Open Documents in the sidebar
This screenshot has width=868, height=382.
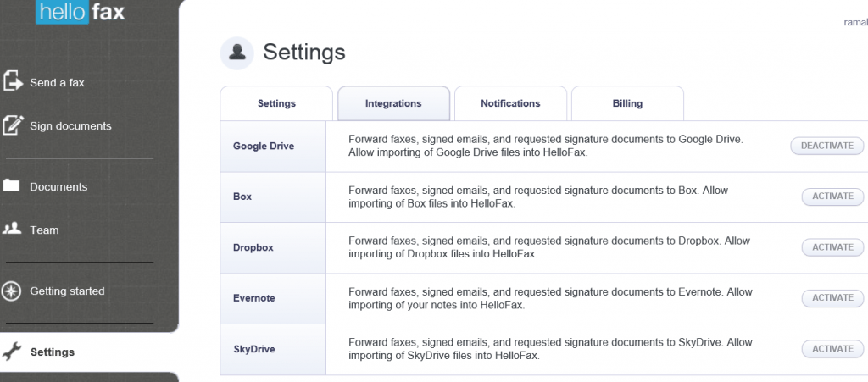pos(58,186)
